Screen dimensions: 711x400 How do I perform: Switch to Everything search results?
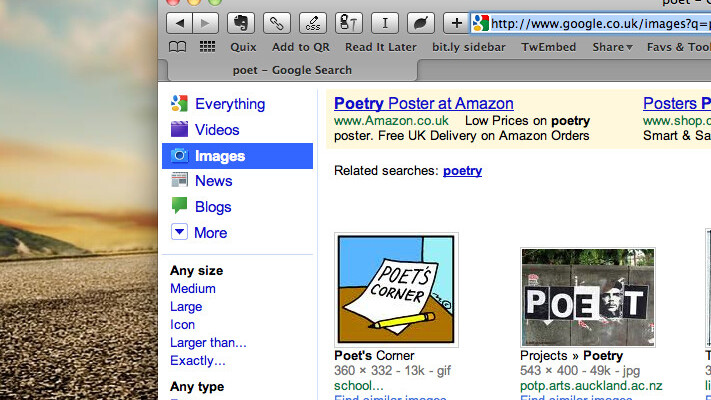[x=230, y=104]
